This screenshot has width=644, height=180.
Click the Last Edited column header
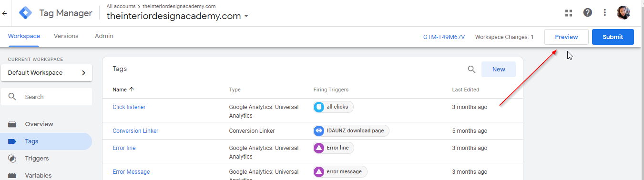point(466,90)
